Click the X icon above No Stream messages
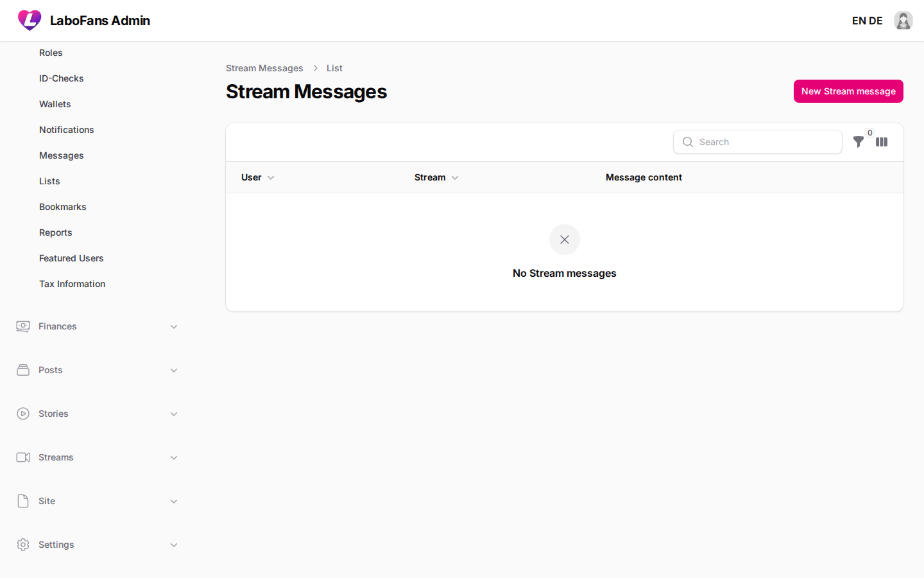Image resolution: width=924 pixels, height=578 pixels. coord(565,240)
